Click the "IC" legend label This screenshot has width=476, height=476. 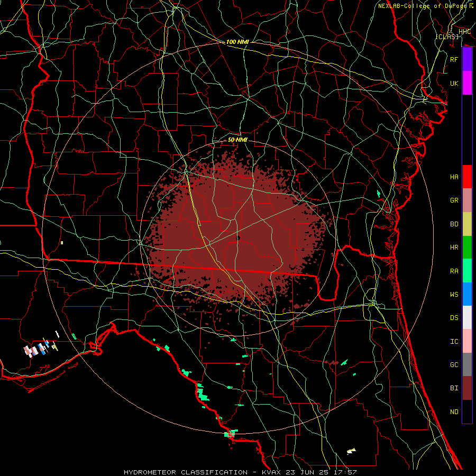click(454, 341)
